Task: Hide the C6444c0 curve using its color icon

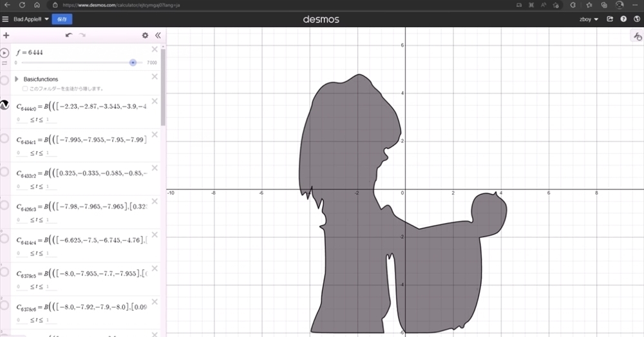Action: tap(5, 104)
